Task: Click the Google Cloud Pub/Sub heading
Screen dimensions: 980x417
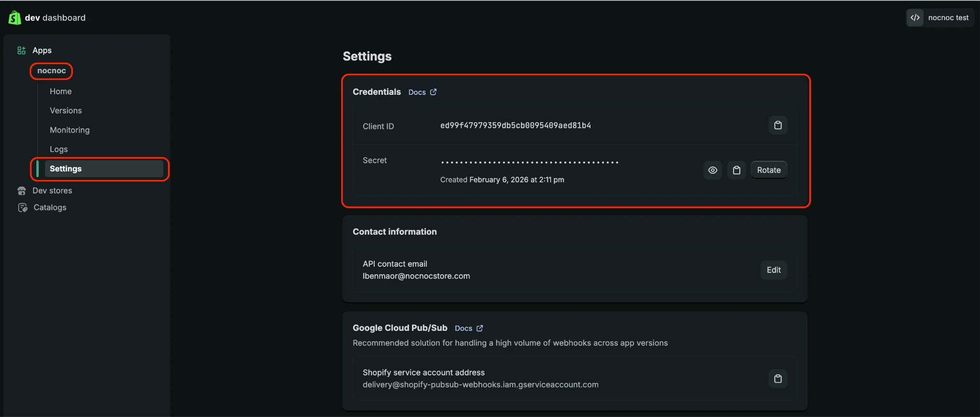Action: [x=400, y=328]
